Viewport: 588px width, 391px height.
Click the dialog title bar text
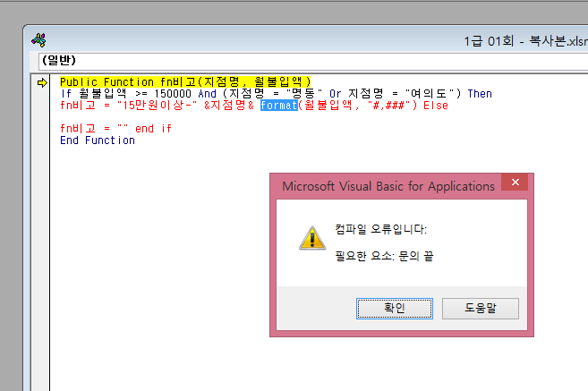click(388, 186)
